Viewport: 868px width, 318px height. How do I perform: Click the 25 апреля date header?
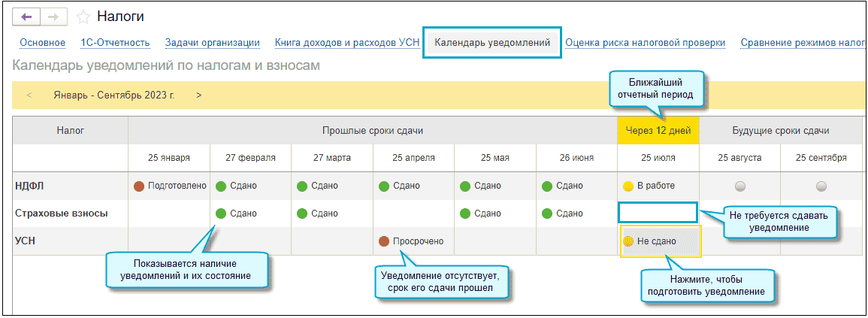click(413, 159)
